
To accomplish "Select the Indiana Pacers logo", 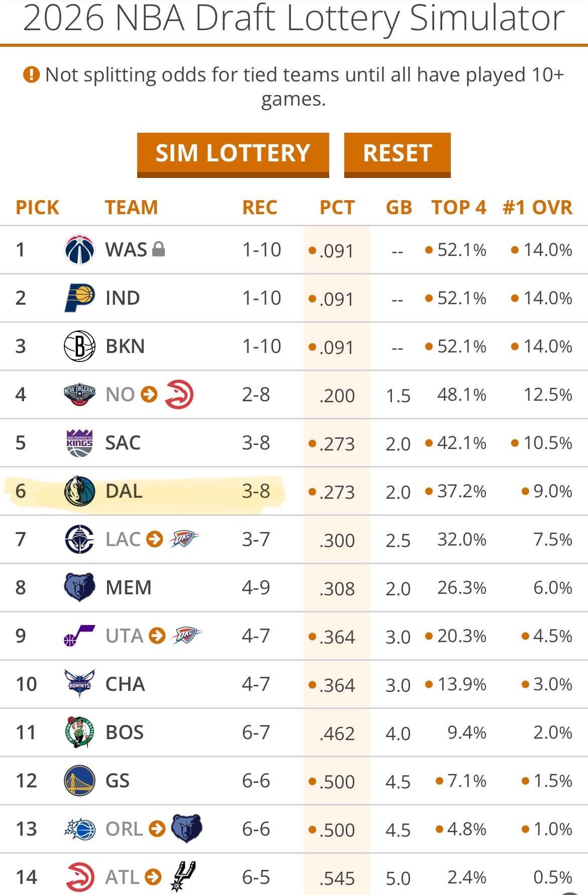I will (x=79, y=298).
